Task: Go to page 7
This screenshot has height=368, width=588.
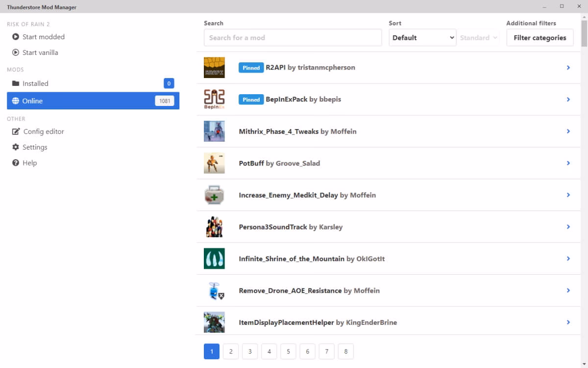Action: tap(326, 351)
